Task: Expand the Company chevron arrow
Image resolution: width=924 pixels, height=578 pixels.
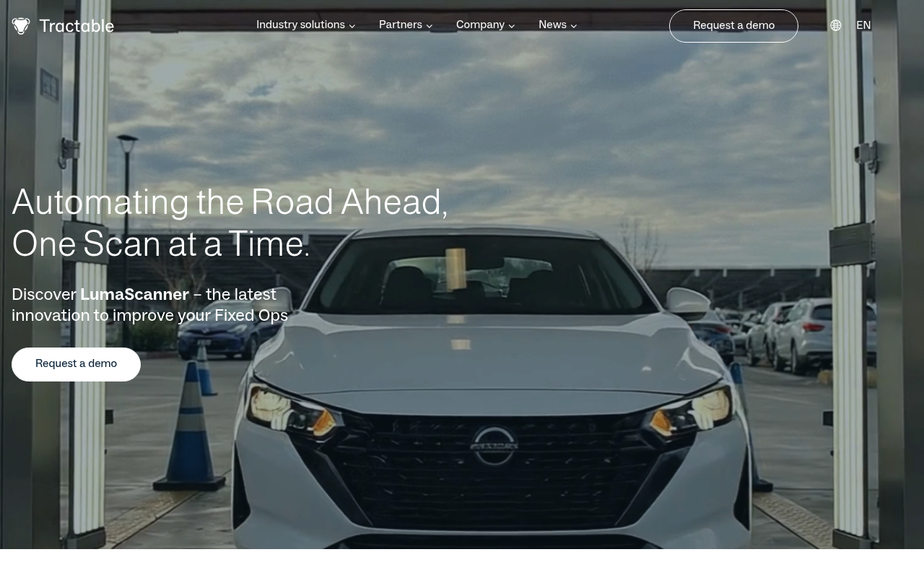Action: (512, 26)
